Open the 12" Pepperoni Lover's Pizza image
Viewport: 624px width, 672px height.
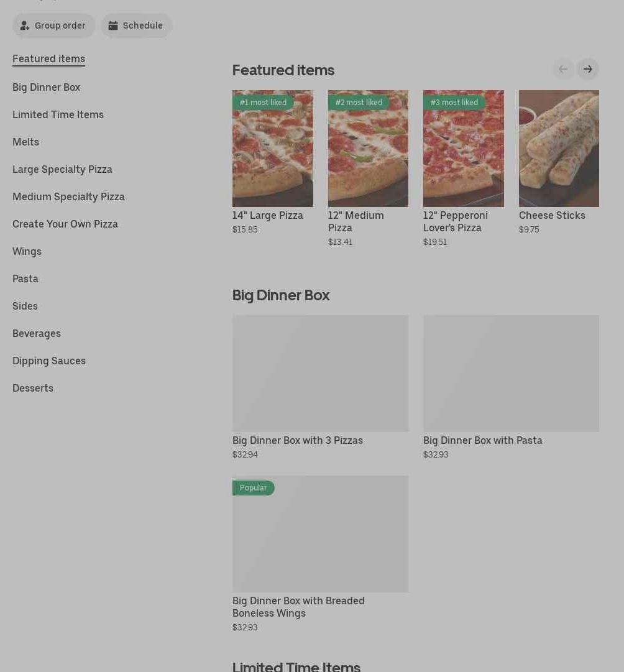point(464,149)
